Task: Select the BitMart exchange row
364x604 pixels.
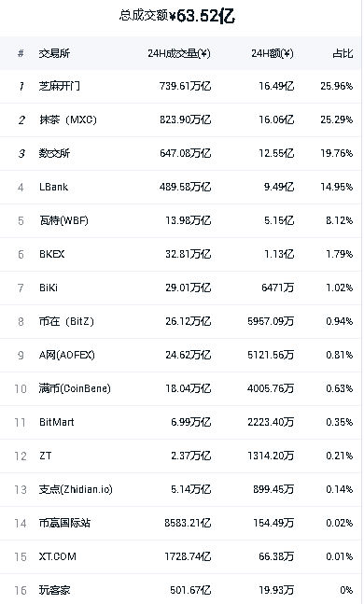Action: pyautogui.click(x=180, y=422)
